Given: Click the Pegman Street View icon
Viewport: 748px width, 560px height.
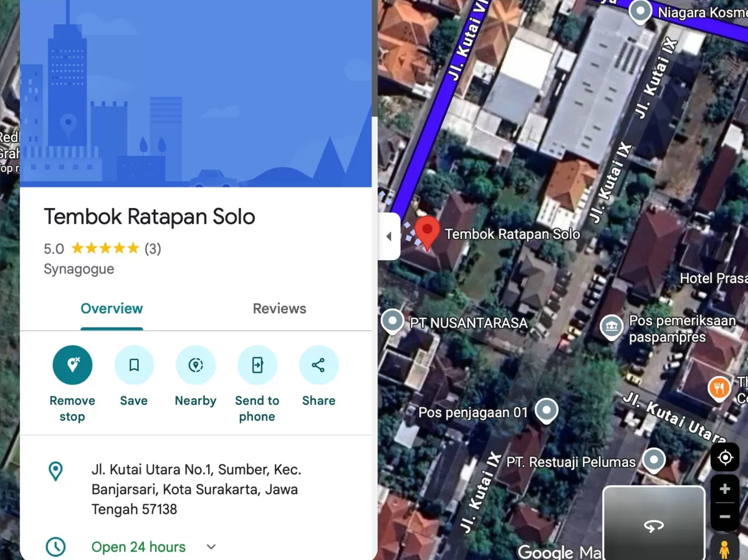Looking at the screenshot, I should click(724, 549).
